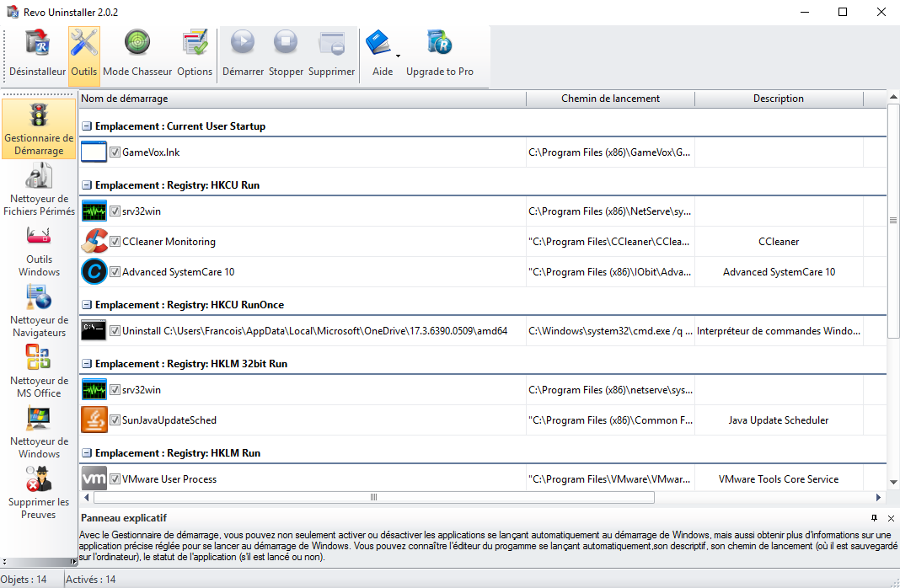
Task: Click the SunJavaUpdateSched Java icon
Action: point(94,420)
